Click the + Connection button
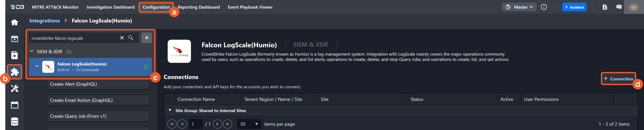This screenshot has width=644, height=130. [618, 79]
